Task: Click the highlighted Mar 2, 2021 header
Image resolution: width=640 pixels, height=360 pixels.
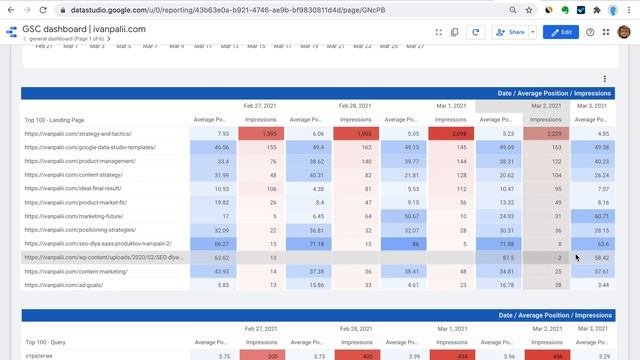Action: (x=546, y=106)
